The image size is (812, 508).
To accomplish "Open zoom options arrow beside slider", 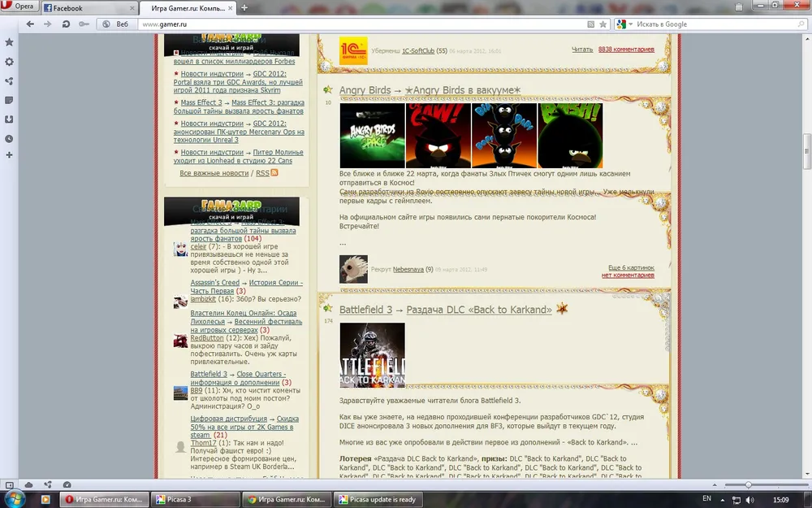I will (x=715, y=485).
